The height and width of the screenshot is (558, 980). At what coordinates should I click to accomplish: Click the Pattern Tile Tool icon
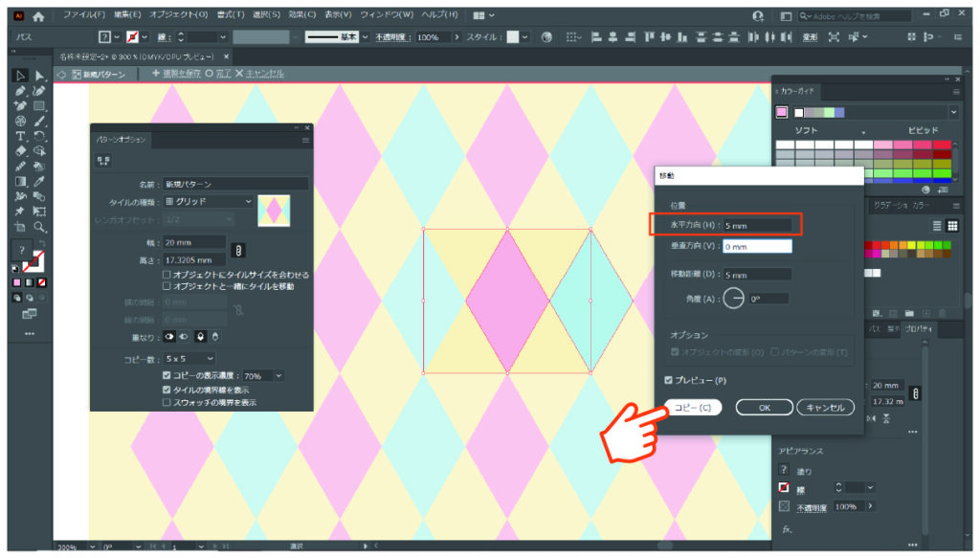[103, 161]
